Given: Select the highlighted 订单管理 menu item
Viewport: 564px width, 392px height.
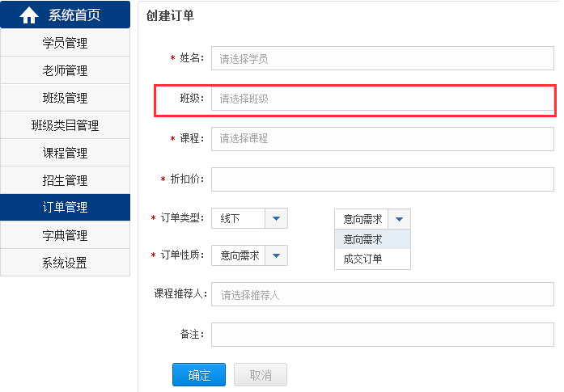Looking at the screenshot, I should [x=65, y=208].
